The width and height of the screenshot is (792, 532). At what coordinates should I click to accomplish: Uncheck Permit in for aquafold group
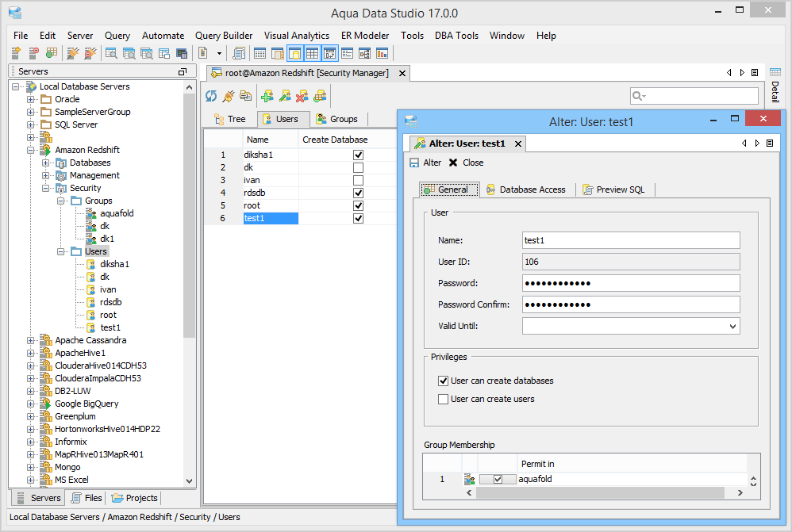point(498,479)
